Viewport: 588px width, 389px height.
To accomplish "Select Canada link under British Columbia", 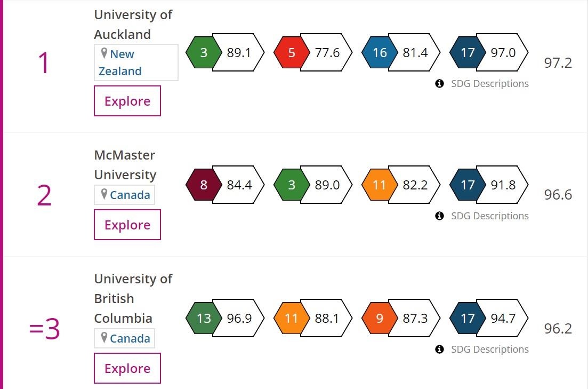I will [x=130, y=338].
